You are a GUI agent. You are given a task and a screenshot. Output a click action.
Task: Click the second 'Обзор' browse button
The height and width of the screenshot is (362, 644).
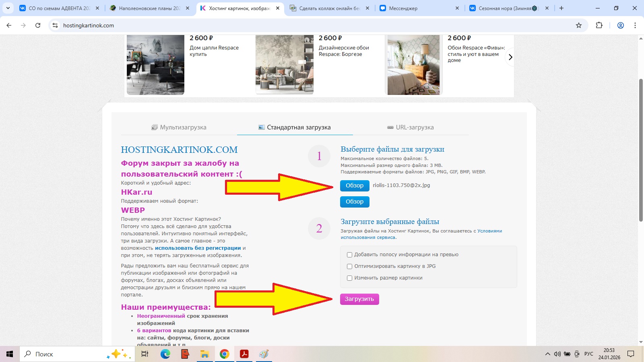355,202
